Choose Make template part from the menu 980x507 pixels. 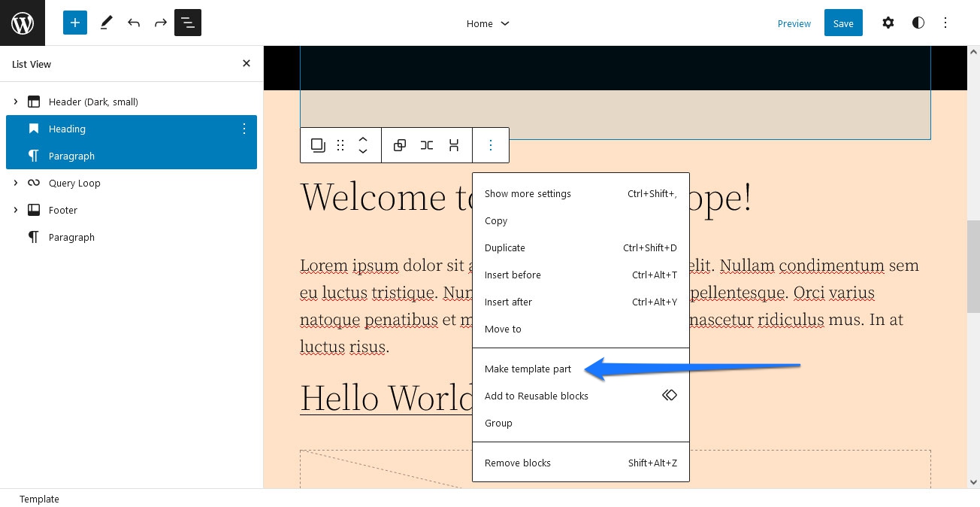[528, 369]
